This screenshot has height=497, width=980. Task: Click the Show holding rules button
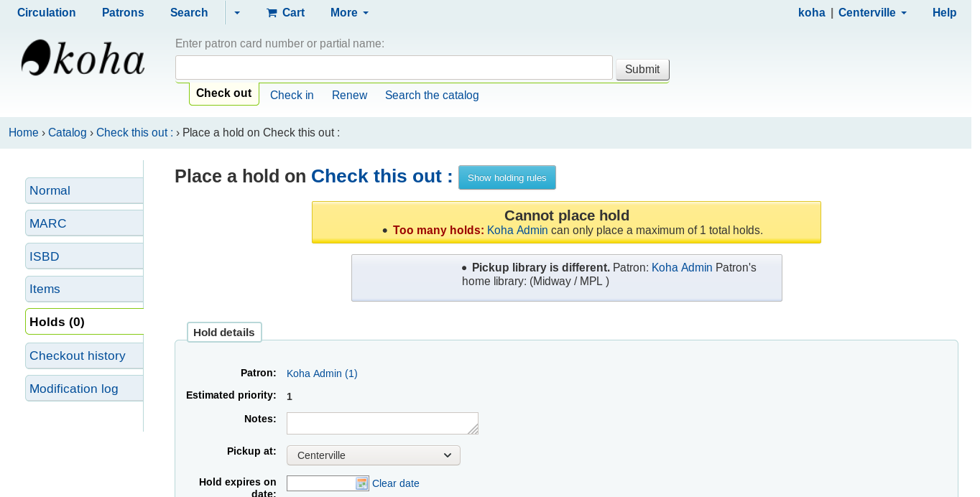[x=507, y=178]
